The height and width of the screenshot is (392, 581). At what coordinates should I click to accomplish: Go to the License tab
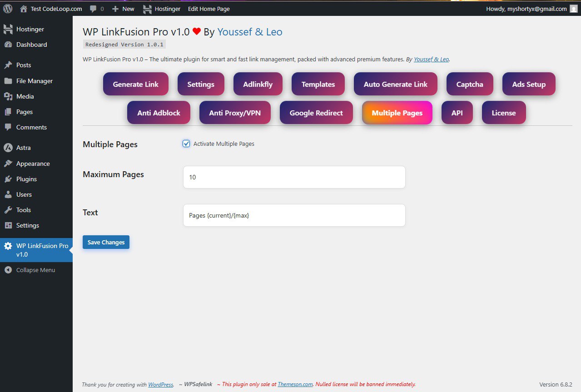click(504, 113)
